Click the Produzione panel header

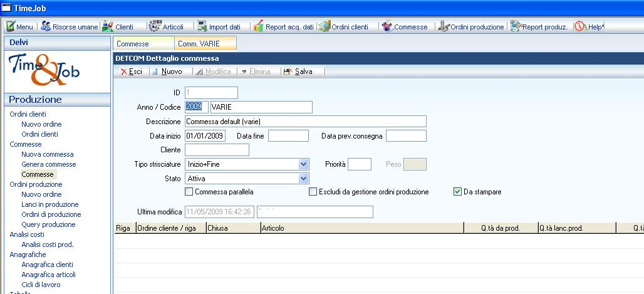point(57,100)
